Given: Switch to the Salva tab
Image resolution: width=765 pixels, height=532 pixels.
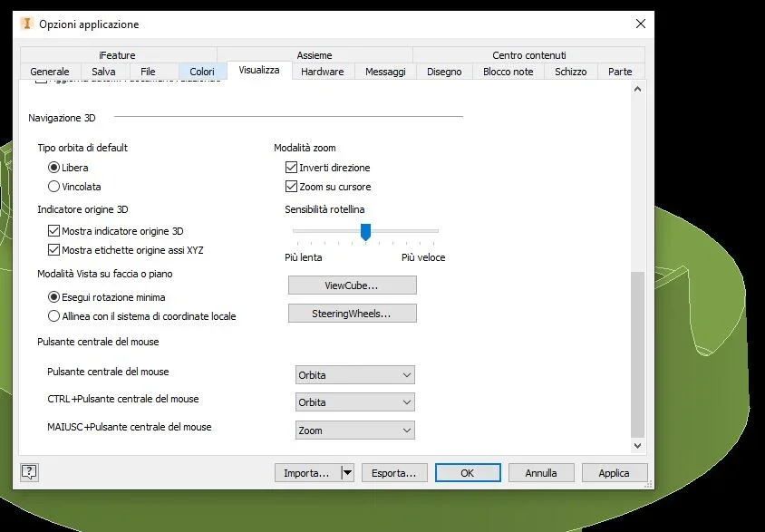Looking at the screenshot, I should click(103, 72).
